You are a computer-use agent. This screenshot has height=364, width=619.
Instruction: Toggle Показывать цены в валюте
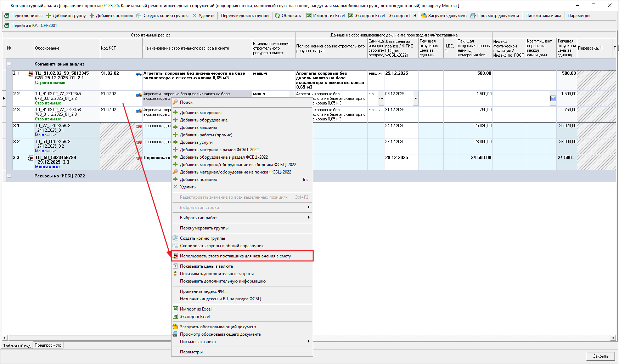pyautogui.click(x=206, y=266)
